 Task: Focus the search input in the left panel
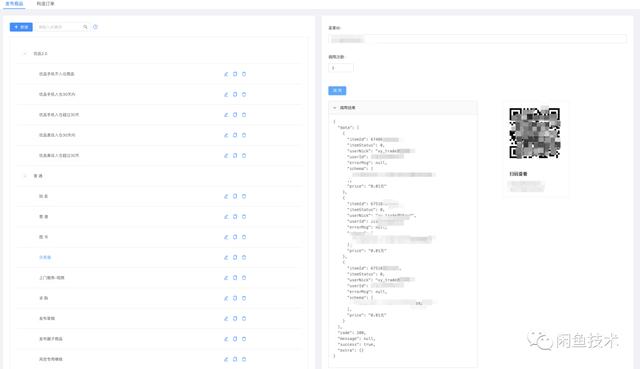(59, 27)
